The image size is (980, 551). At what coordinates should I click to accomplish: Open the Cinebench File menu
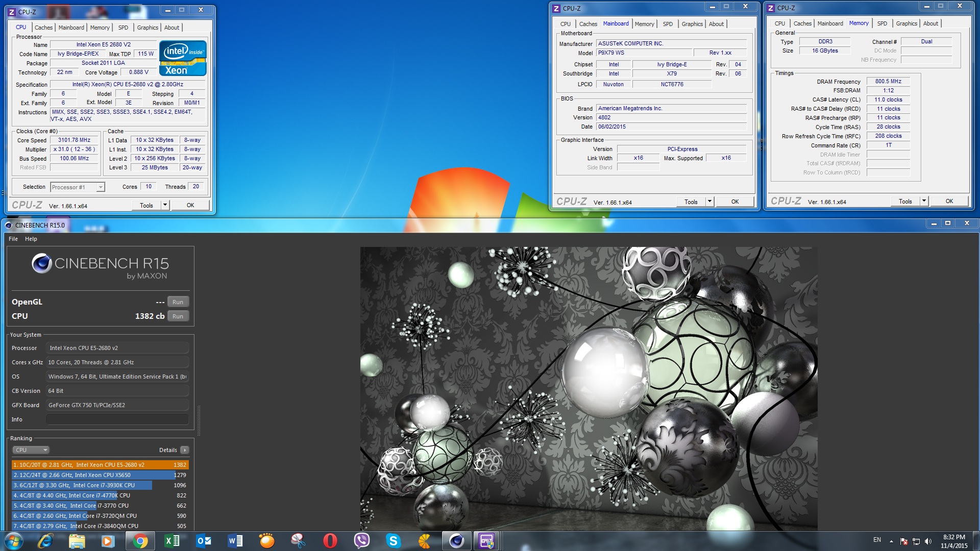tap(13, 239)
